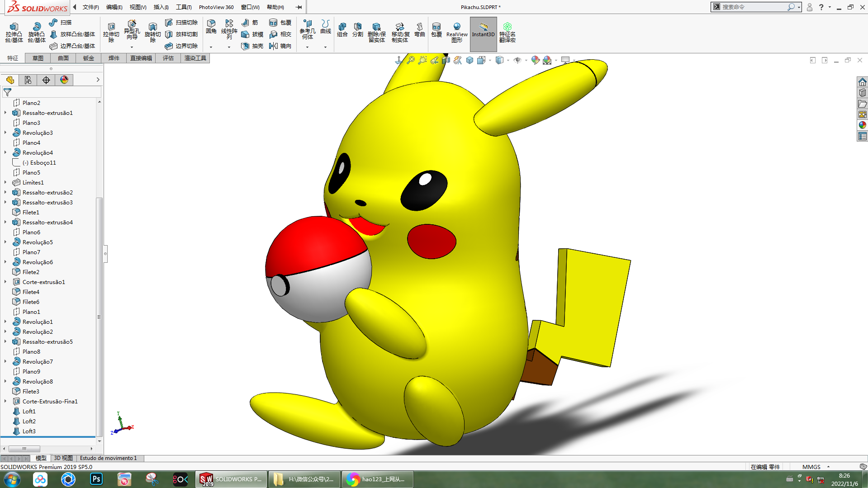Open the 曲线 curves tool
868x488 pixels.
coord(326,27)
